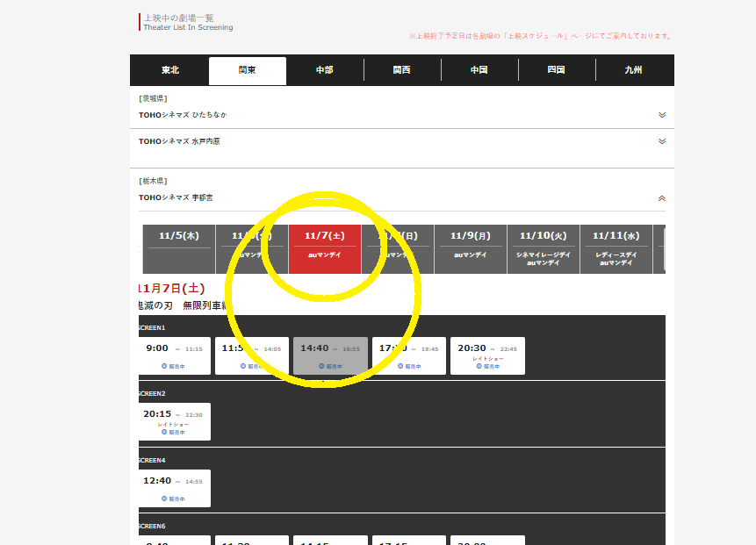Select the 関東 region tab
Screen dimensions: 756x545
point(248,70)
